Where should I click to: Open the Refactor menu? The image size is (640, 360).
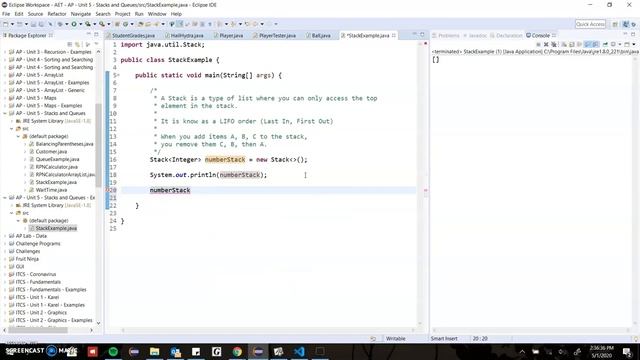coord(57,14)
